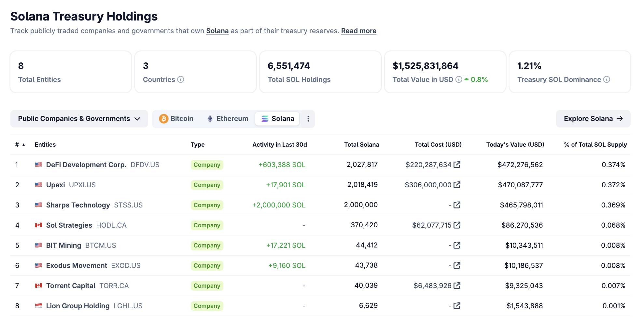Click the $1,543,888 today's value cell
Screen dimensions: 644x333
pyautogui.click(x=525, y=306)
